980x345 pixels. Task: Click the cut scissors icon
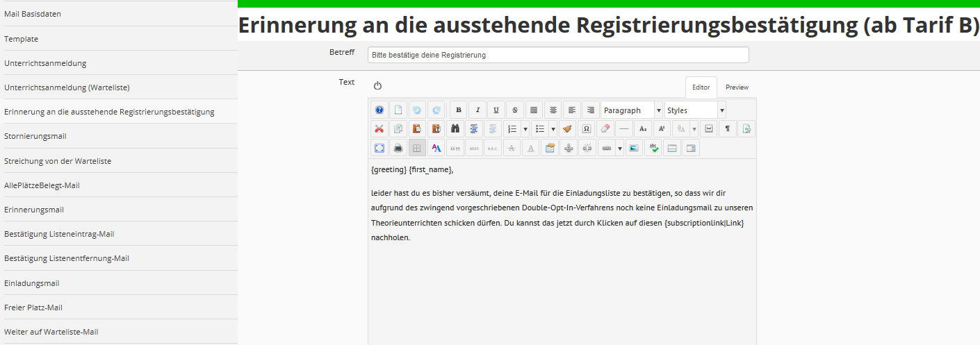pyautogui.click(x=379, y=128)
